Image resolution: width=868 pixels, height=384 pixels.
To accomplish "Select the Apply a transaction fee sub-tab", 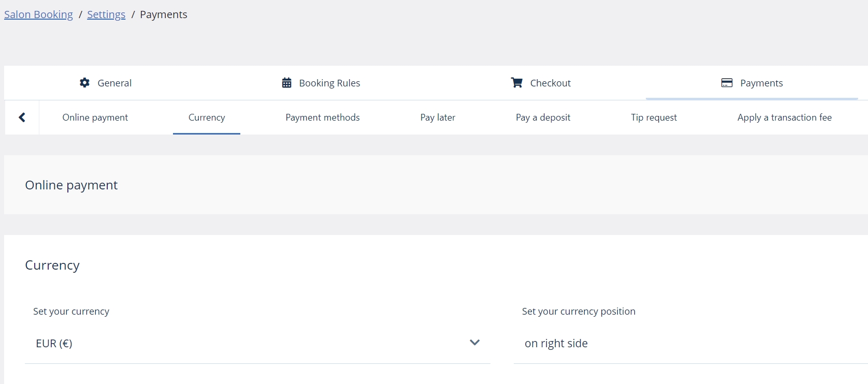I will pos(785,117).
